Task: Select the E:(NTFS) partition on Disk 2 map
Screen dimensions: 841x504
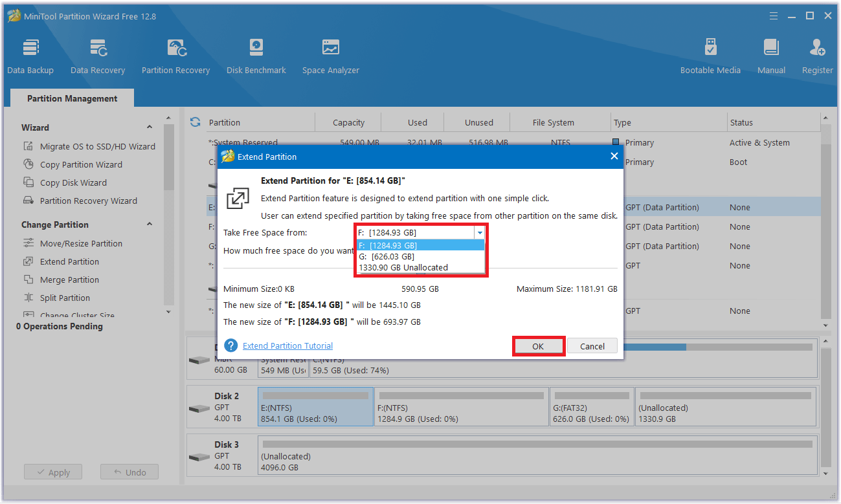Action: click(315, 407)
